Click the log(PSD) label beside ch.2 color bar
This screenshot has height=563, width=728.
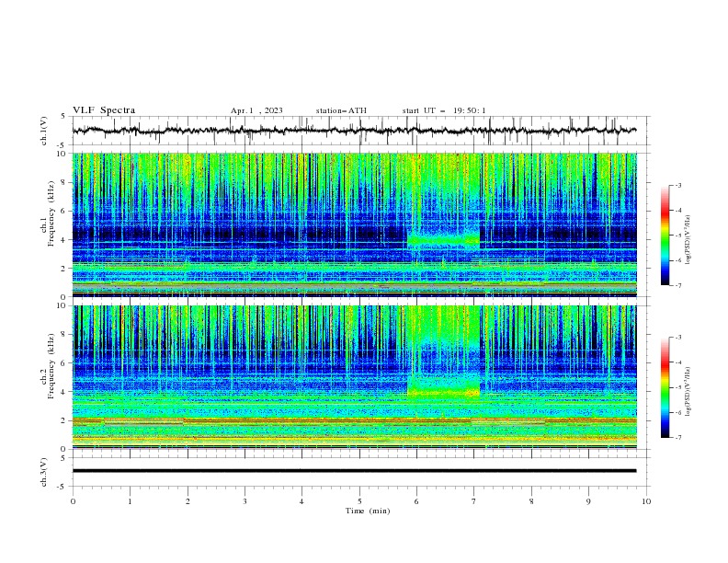pyautogui.click(x=688, y=391)
